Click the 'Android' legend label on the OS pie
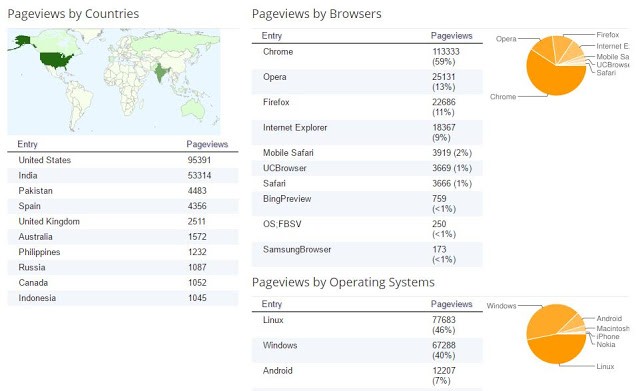 609,319
